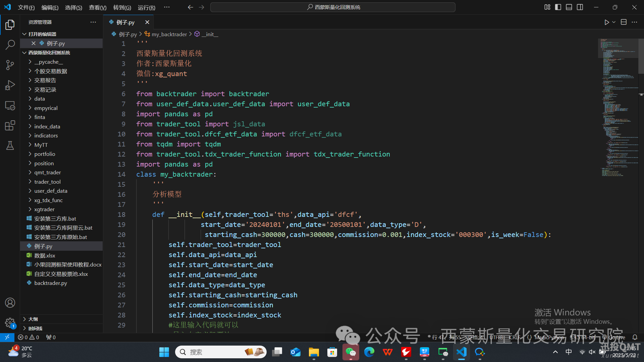The height and width of the screenshot is (362, 644).
Task: Toggle bottom panel visibility
Action: (x=569, y=7)
